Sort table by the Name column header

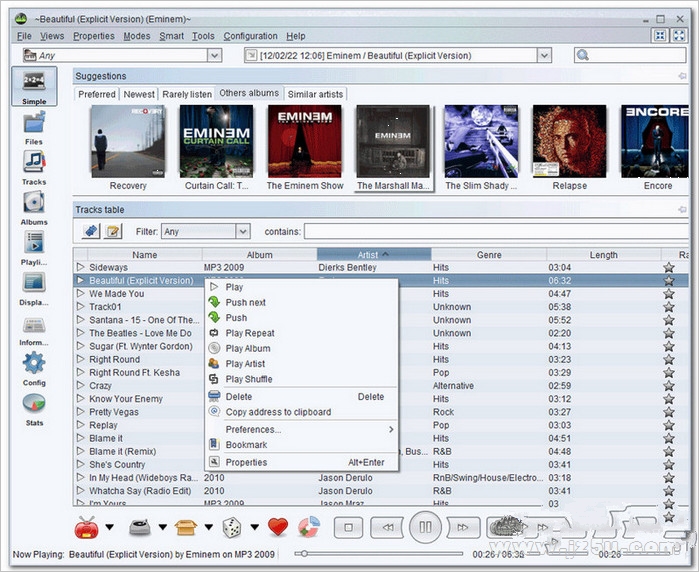[x=144, y=255]
